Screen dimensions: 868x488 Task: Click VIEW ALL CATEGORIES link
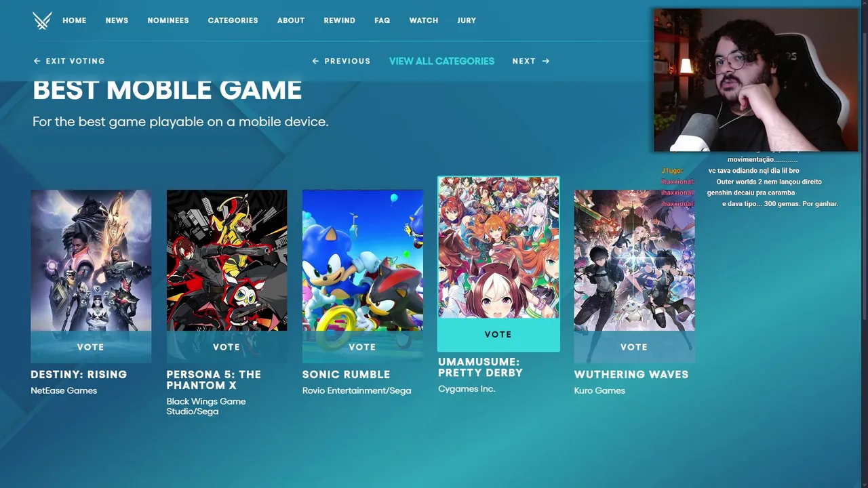[x=441, y=61]
